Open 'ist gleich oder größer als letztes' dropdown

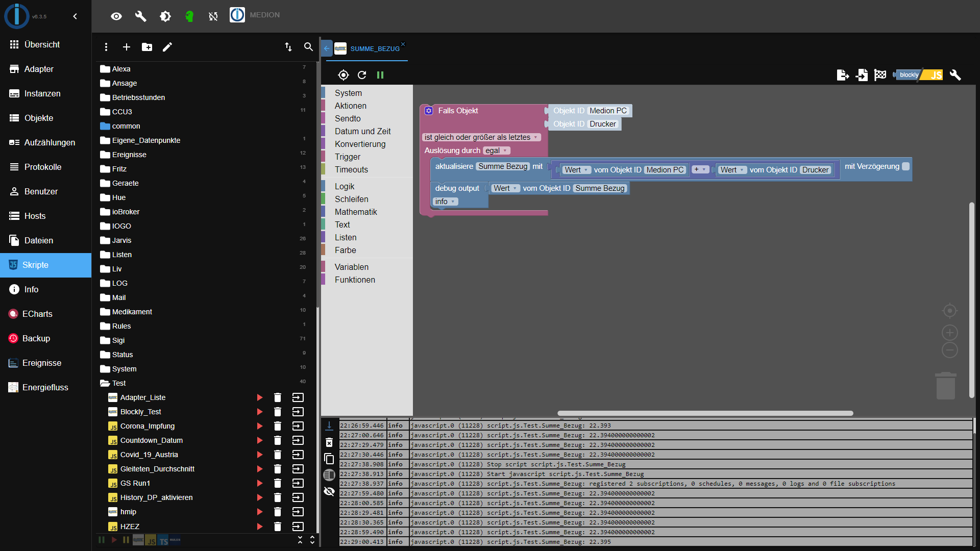(481, 137)
